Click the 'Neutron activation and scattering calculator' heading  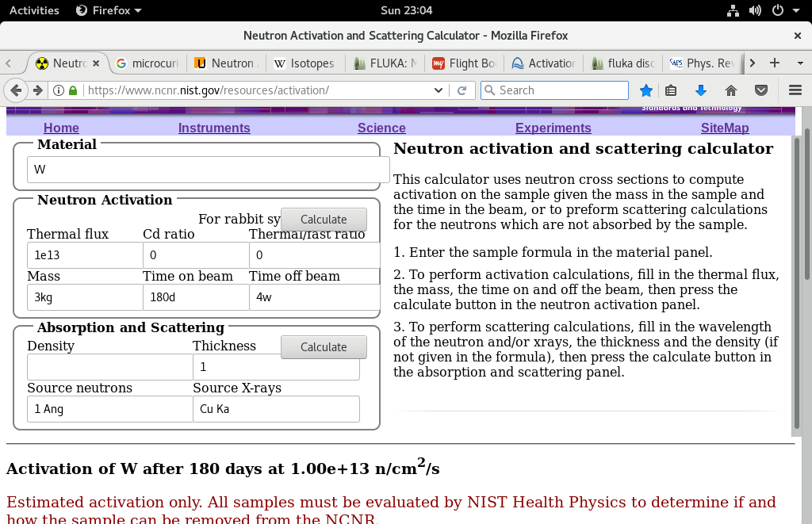pos(583,148)
